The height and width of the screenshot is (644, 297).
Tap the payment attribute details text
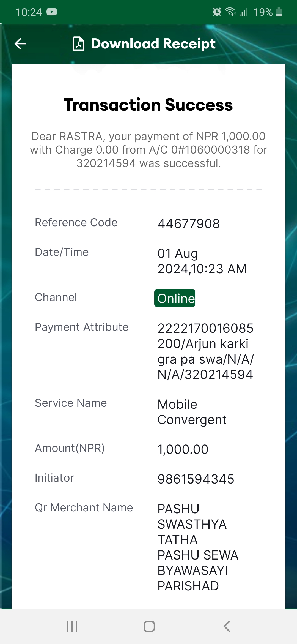[x=206, y=351]
